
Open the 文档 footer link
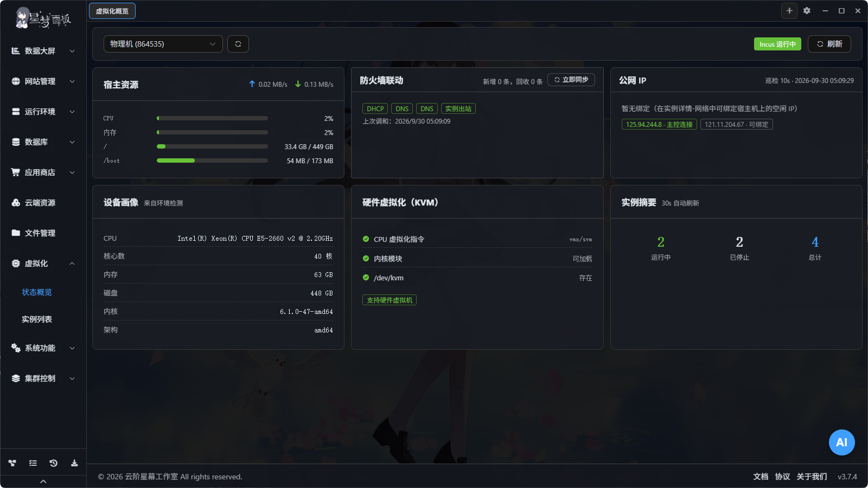[761, 477]
